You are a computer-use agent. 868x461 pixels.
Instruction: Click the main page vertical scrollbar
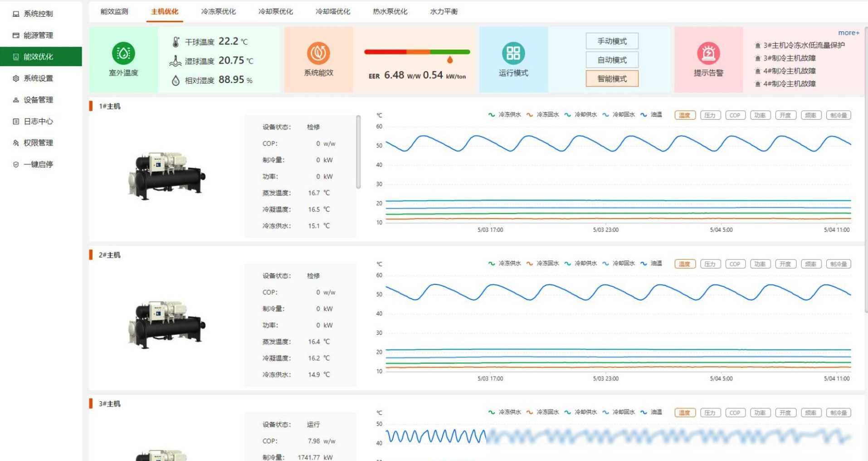coord(866,170)
